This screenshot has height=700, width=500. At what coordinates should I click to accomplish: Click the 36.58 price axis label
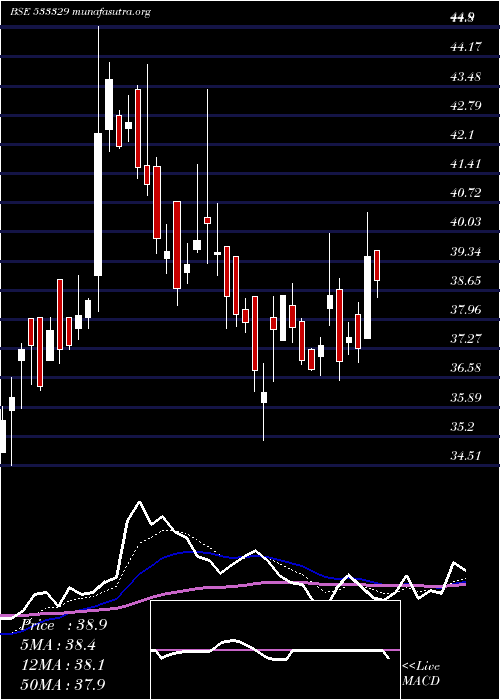[466, 368]
